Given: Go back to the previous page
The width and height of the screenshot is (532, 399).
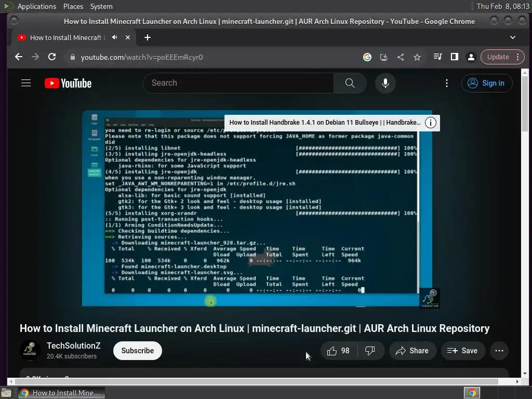Looking at the screenshot, I should 19,57.
